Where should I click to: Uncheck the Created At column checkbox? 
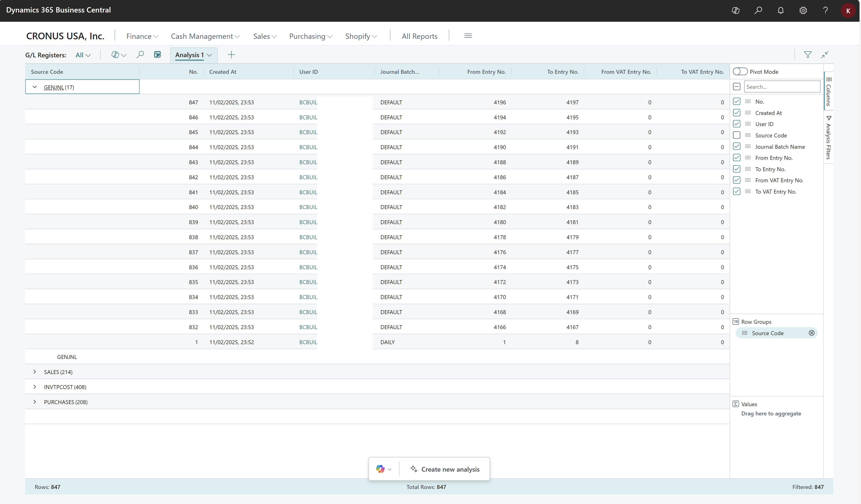(737, 113)
